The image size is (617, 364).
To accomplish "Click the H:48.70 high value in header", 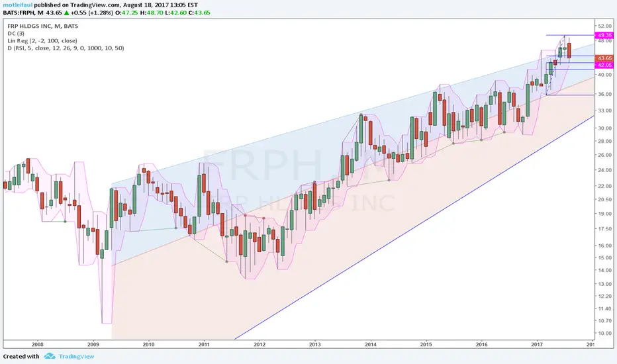I will (152, 13).
